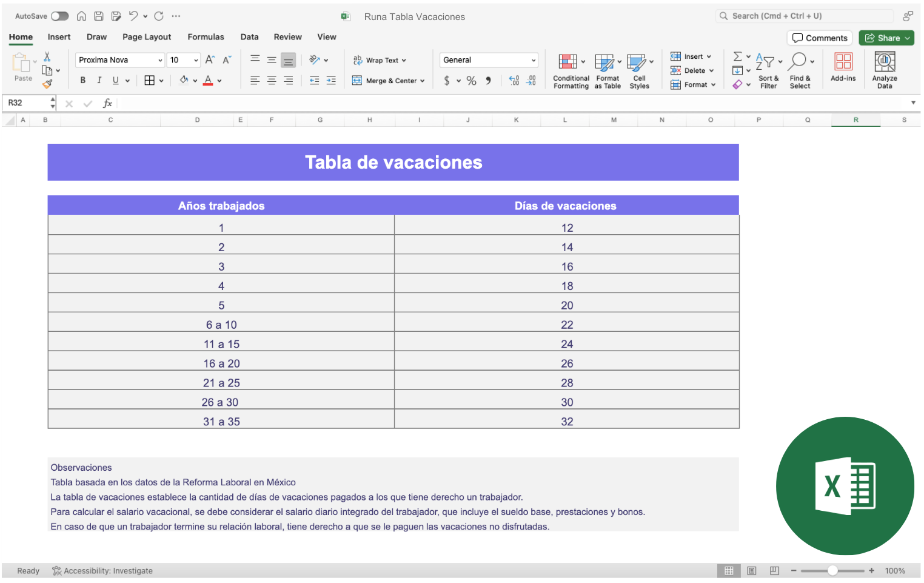Click the Font Color red A
This screenshot has width=924, height=583.
[208, 80]
